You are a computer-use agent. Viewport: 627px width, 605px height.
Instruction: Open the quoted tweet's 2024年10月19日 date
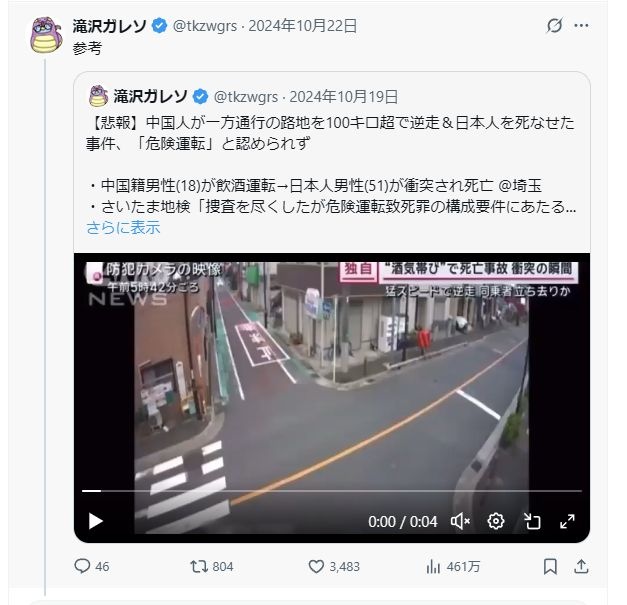[343, 97]
